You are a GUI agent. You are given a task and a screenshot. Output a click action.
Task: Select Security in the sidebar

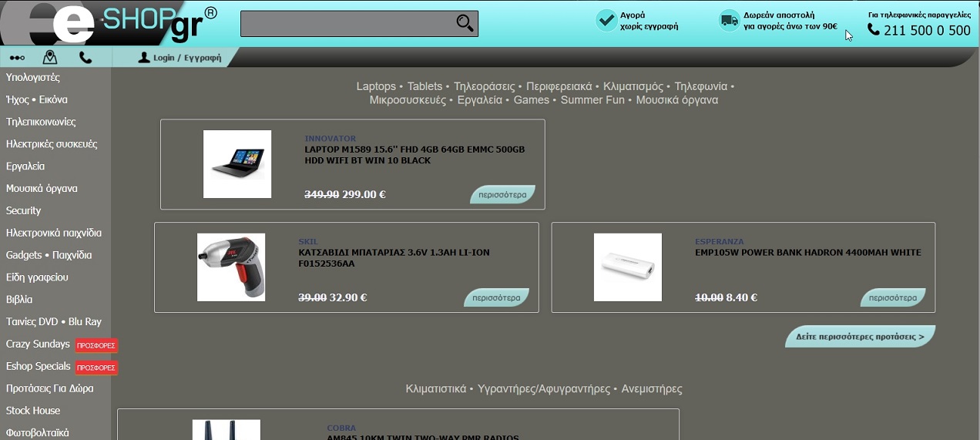[x=23, y=211]
